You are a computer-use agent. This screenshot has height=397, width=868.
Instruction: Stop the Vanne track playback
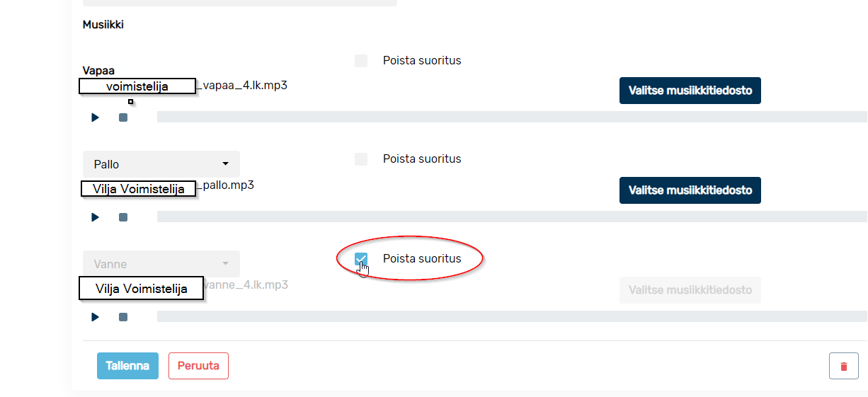point(123,317)
